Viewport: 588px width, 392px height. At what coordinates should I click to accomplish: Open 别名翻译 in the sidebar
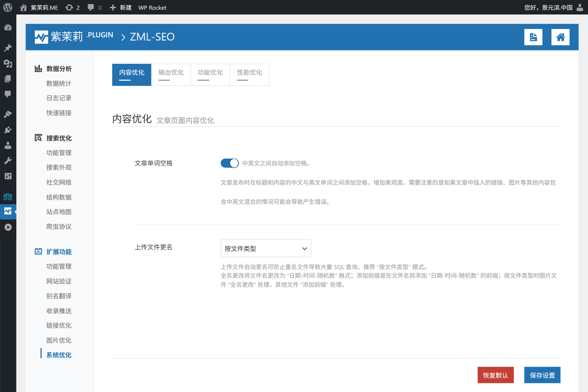click(x=59, y=296)
